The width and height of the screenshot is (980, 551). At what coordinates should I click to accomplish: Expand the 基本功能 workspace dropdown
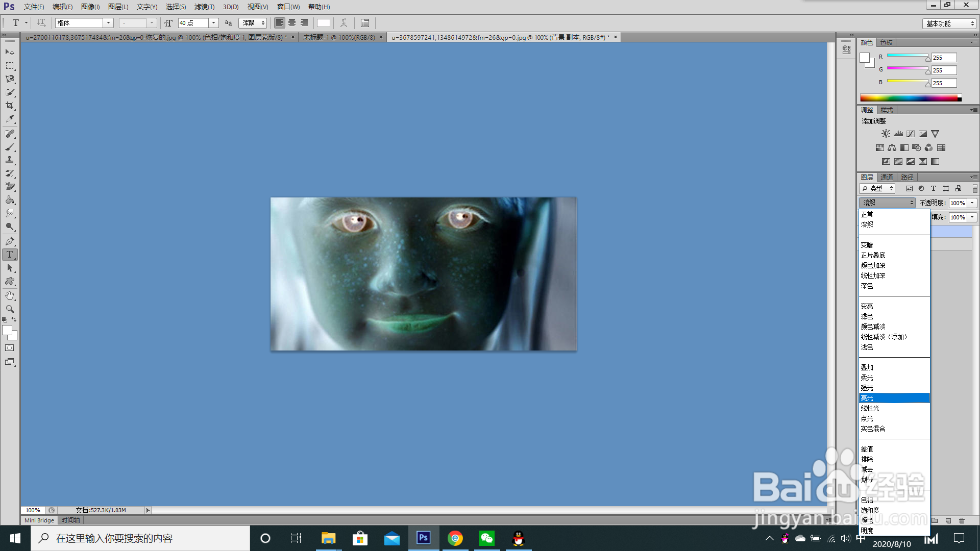click(949, 23)
